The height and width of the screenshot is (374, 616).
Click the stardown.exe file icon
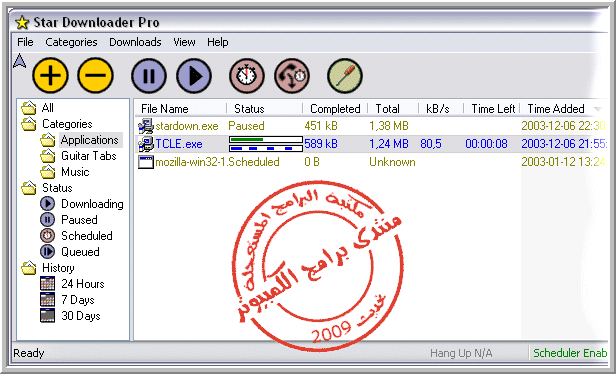click(146, 126)
